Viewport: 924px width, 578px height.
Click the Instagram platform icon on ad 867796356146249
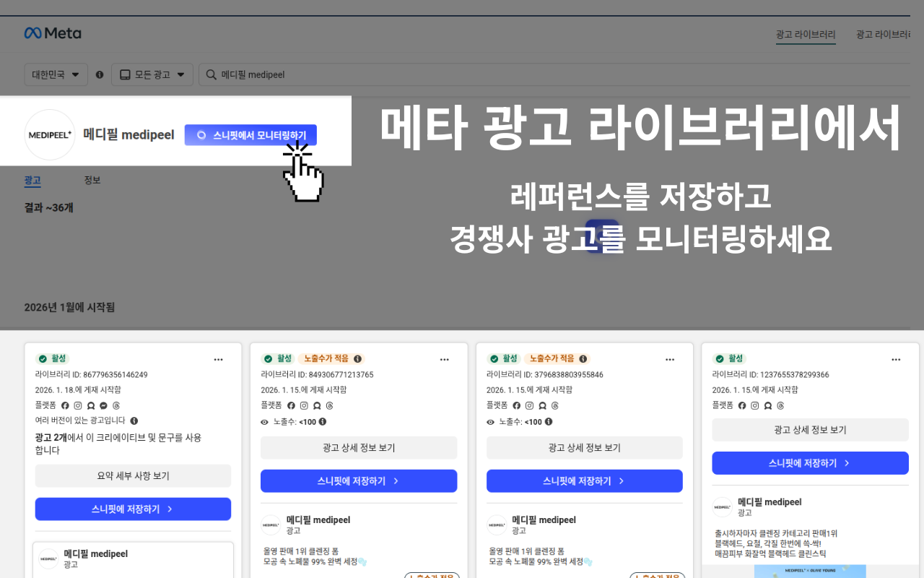78,406
